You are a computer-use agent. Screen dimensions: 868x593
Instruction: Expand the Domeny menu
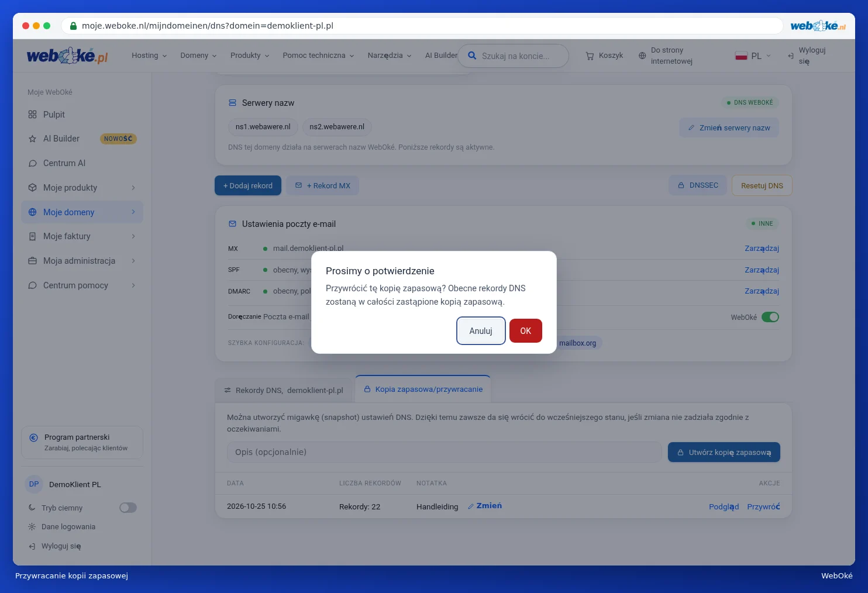pos(198,56)
